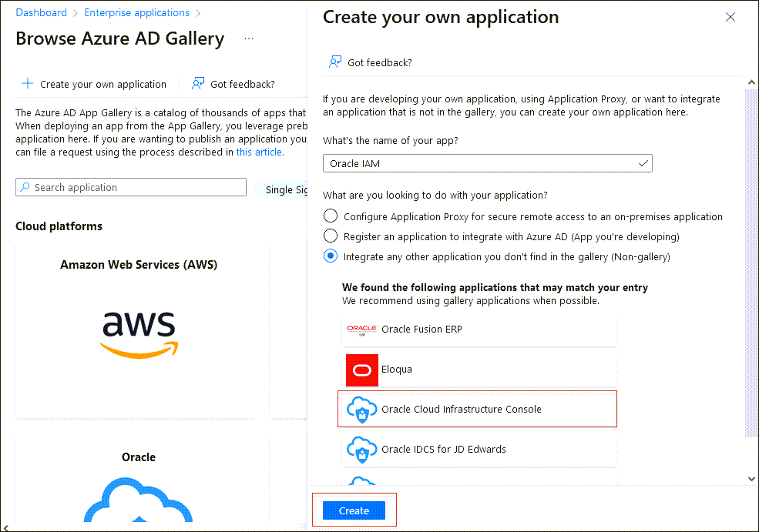
Task: Expand the breadcrumb chevron after Dashboard
Action: pos(74,12)
